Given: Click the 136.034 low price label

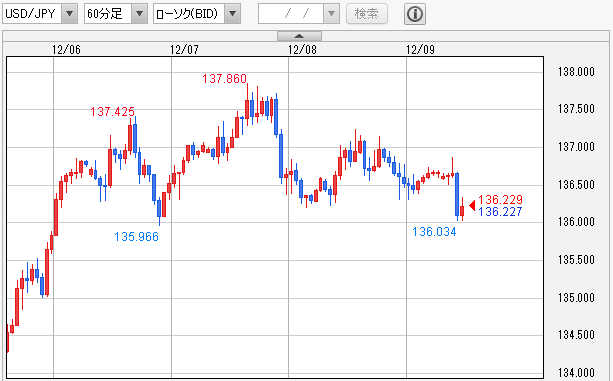Looking at the screenshot, I should pos(434,232).
